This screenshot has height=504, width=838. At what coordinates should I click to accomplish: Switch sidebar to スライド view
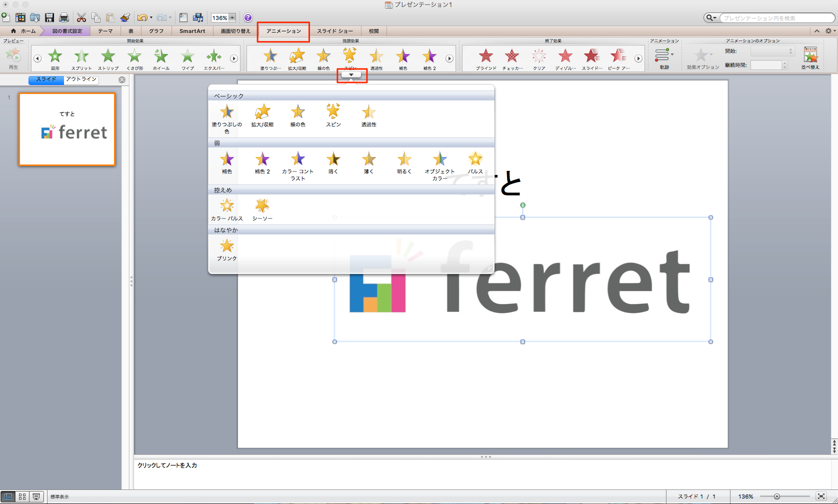pos(46,79)
